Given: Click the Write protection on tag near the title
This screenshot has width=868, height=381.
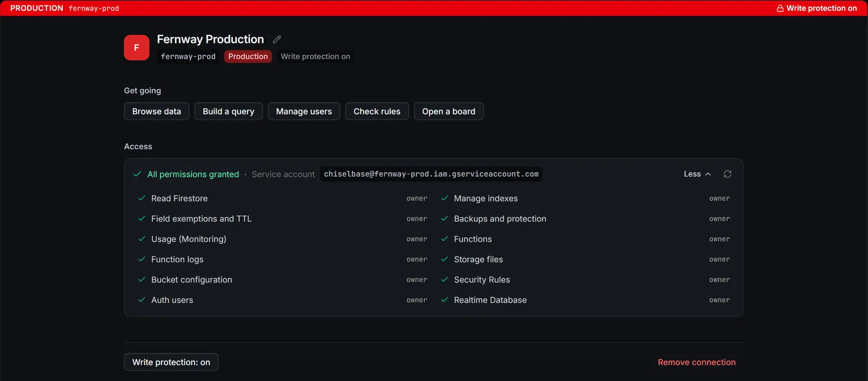Looking at the screenshot, I should pos(315,56).
